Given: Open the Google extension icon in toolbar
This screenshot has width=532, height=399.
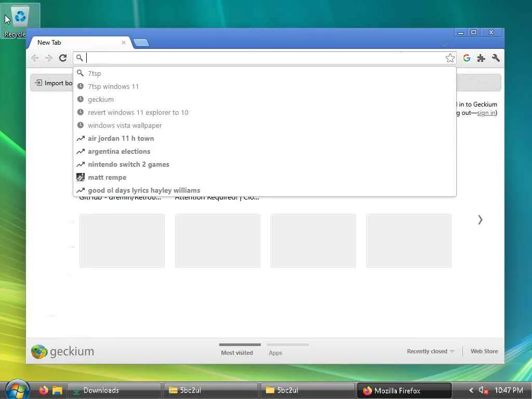Looking at the screenshot, I should (x=467, y=58).
